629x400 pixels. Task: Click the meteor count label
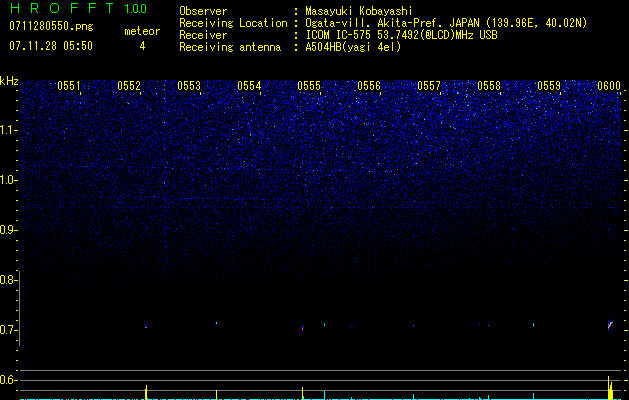tap(142, 31)
